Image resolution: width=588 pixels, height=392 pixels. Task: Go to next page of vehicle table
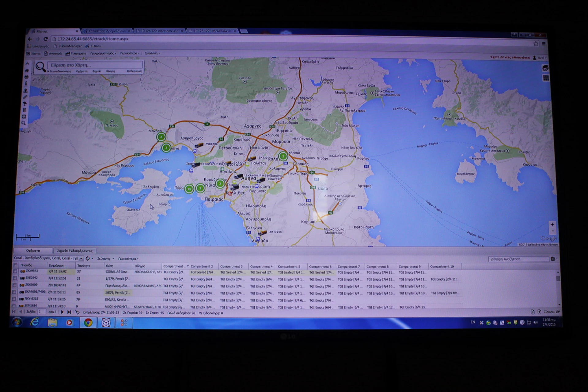pos(62,312)
